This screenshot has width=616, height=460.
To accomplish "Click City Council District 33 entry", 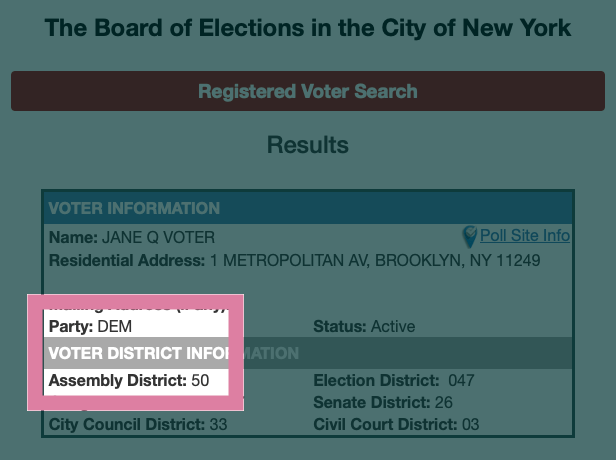I will point(138,424).
